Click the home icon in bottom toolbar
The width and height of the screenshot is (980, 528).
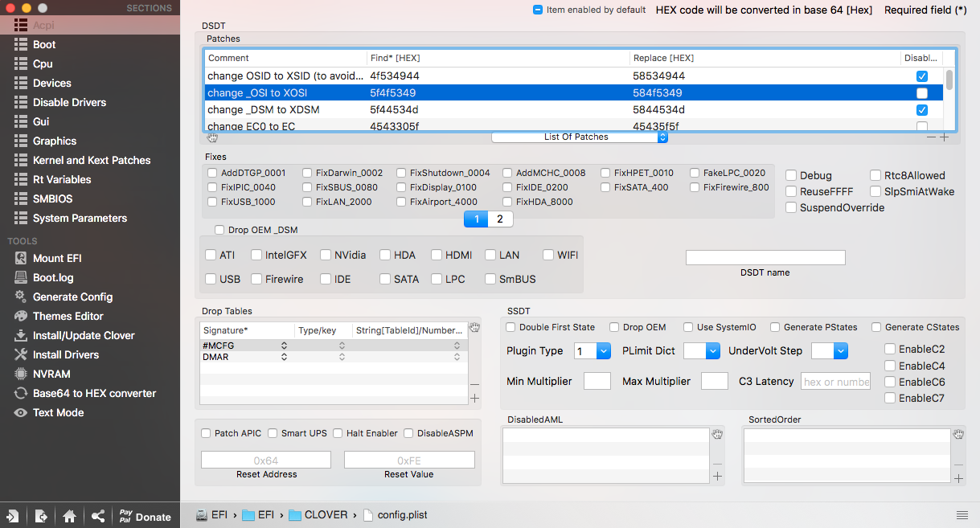point(70,517)
